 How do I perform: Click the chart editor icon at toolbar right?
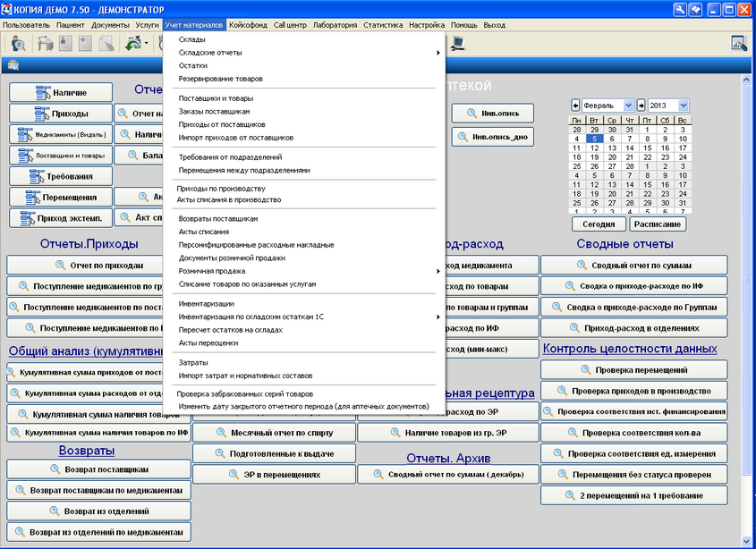739,44
